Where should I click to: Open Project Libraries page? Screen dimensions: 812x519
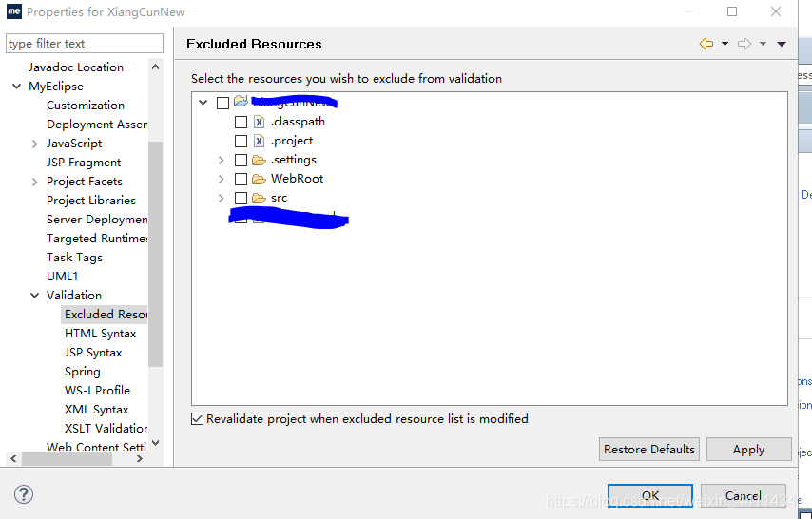point(91,201)
